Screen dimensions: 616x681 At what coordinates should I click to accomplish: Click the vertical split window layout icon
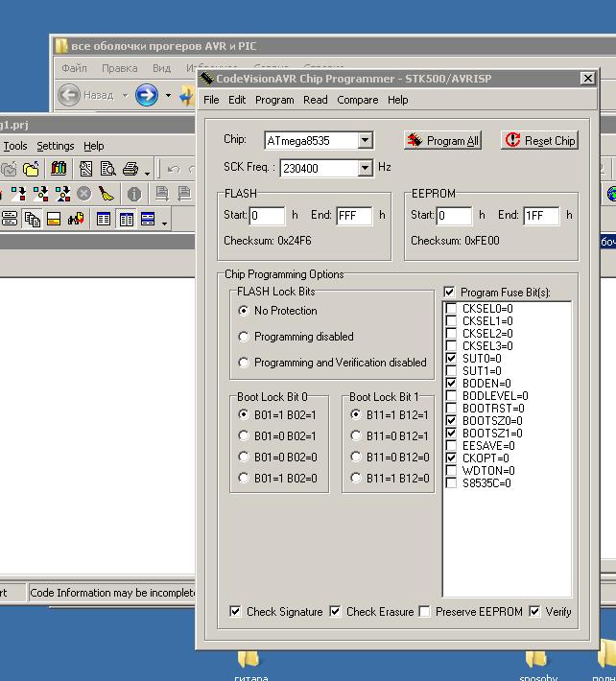click(126, 219)
